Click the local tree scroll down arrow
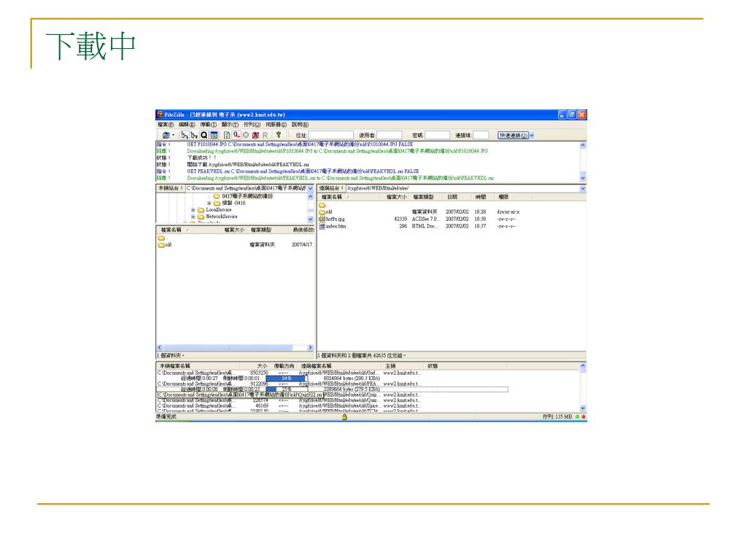747x560 pixels. coord(311,219)
